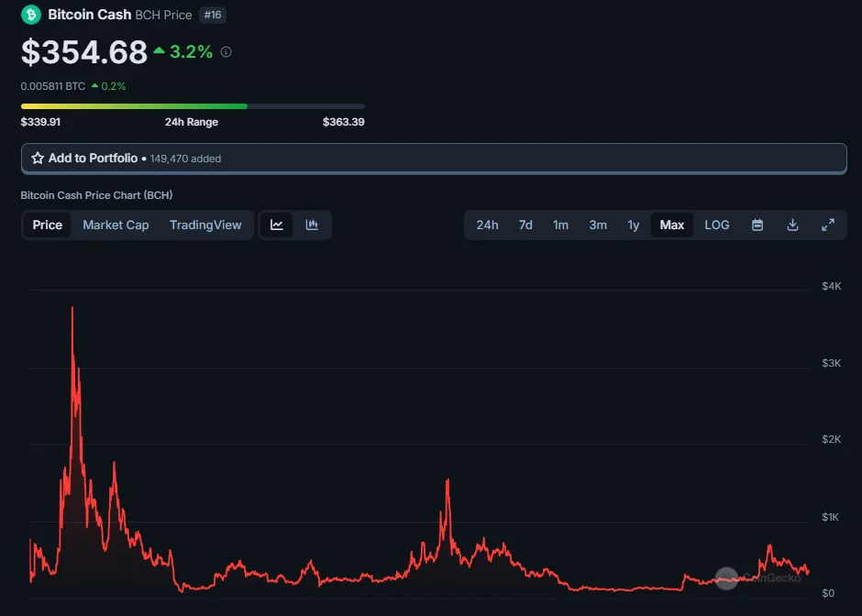The width and height of the screenshot is (862, 616).
Task: Open the calendar date range picker
Action: pos(757,225)
